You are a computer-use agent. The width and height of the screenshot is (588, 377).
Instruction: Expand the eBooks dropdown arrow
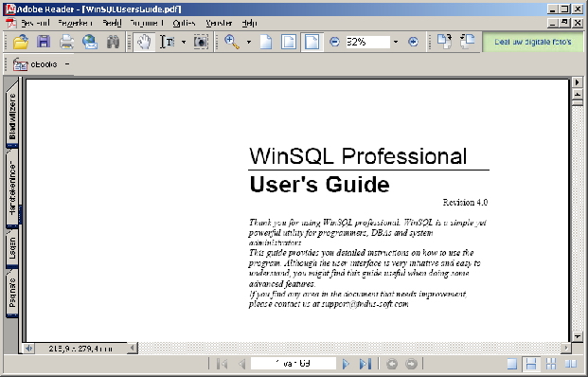(67, 64)
